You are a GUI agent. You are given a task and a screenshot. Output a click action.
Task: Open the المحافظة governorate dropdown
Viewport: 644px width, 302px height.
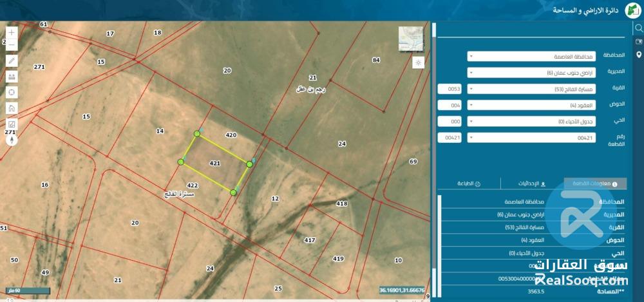(x=531, y=56)
